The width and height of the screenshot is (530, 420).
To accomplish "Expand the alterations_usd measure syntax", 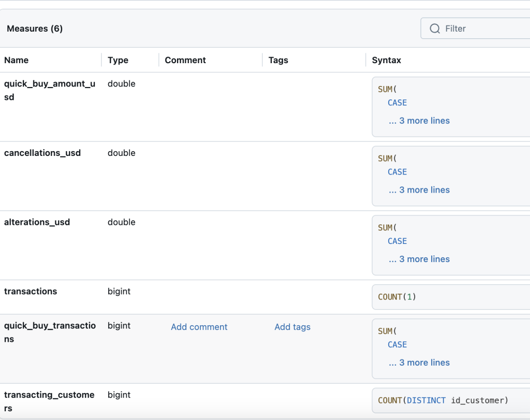I will point(419,259).
